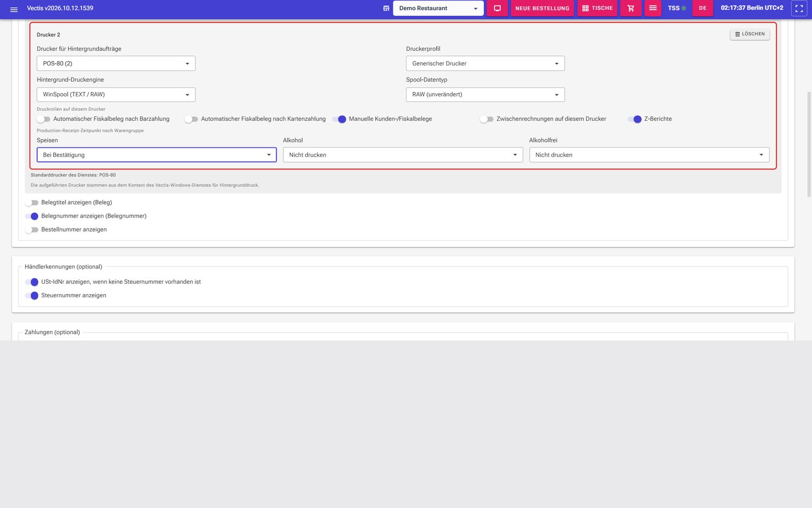812x508 pixels.
Task: Click the Neue Bestellung button
Action: click(542, 8)
